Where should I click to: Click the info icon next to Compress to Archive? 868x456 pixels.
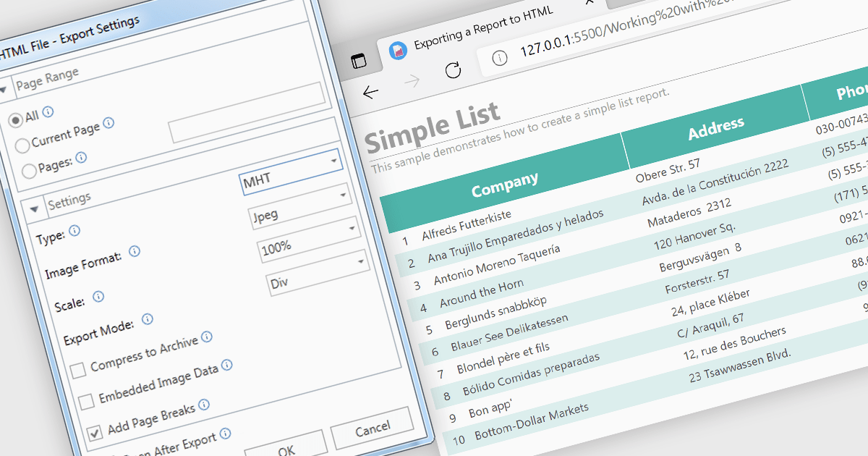click(x=207, y=337)
